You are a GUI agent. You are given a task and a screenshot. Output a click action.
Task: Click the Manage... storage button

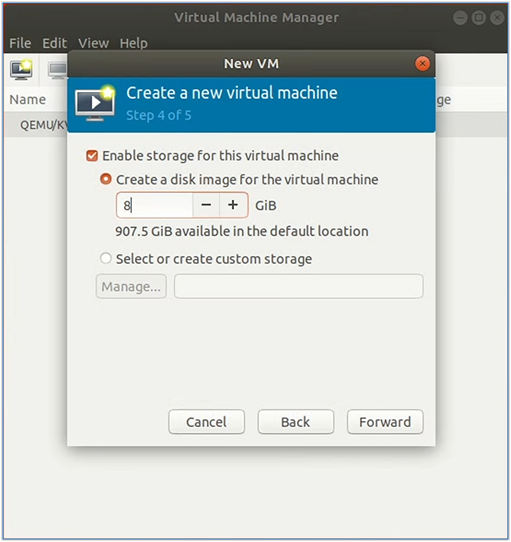pos(131,286)
